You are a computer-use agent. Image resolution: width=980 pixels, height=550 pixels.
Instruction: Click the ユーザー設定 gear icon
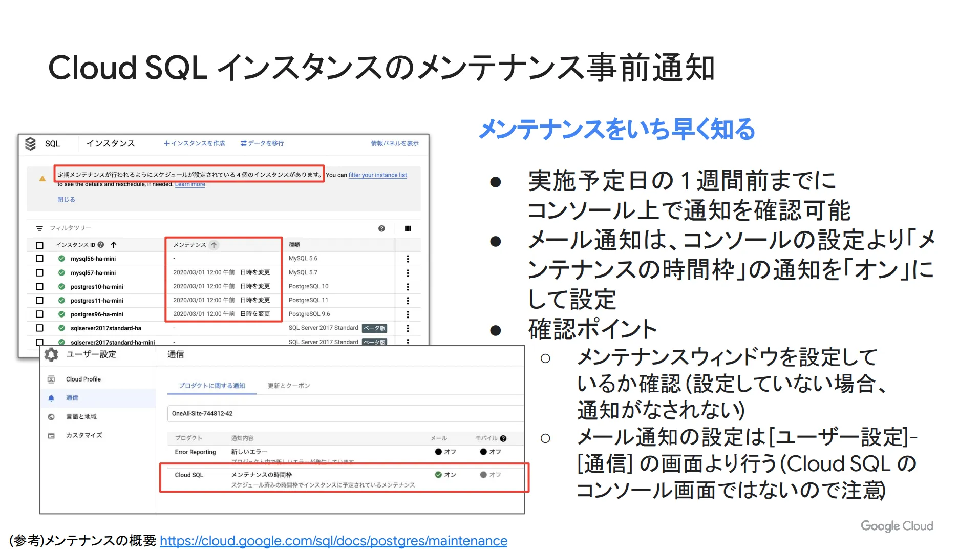pos(51,354)
